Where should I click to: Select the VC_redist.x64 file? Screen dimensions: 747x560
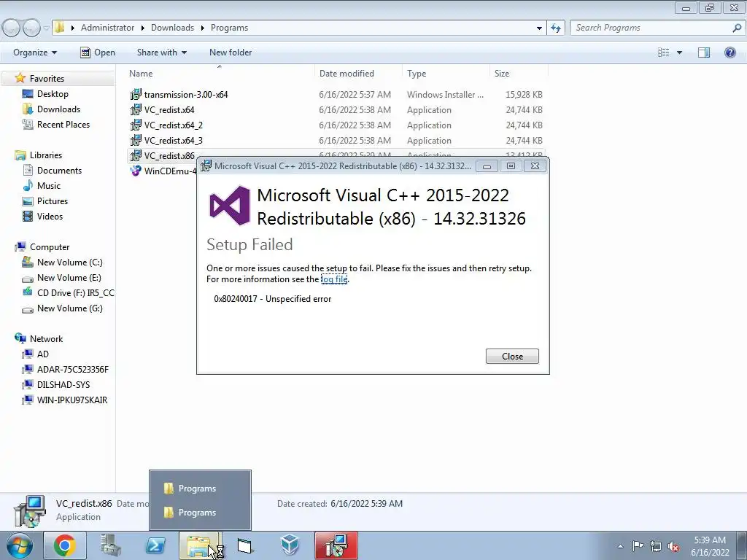(x=169, y=109)
